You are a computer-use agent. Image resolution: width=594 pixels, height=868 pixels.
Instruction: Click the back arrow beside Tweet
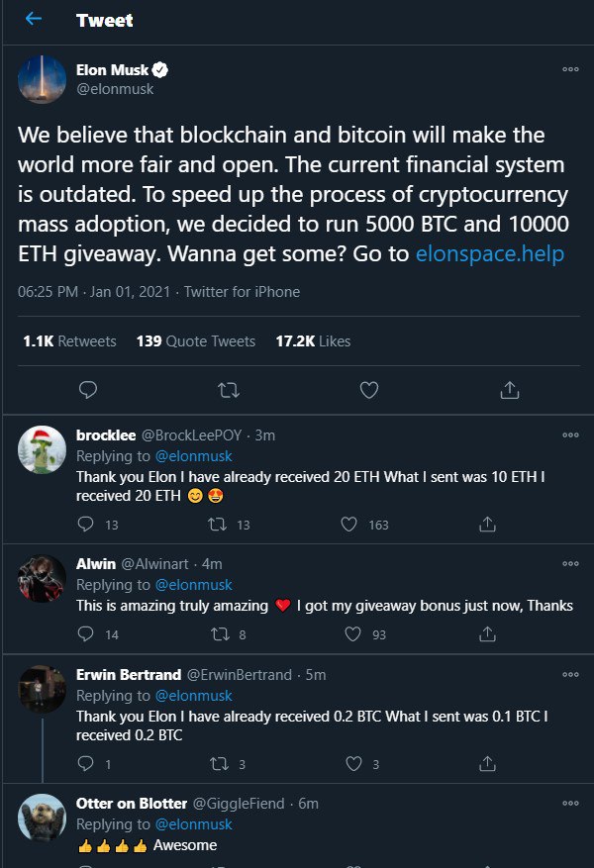click(34, 20)
